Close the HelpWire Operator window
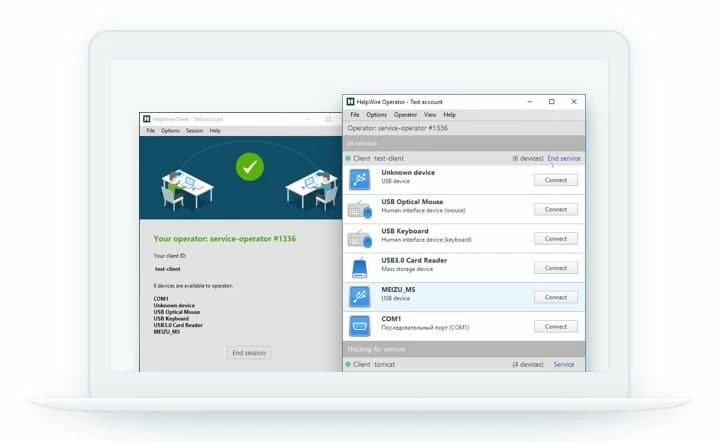The height and width of the screenshot is (442, 720). point(574,101)
